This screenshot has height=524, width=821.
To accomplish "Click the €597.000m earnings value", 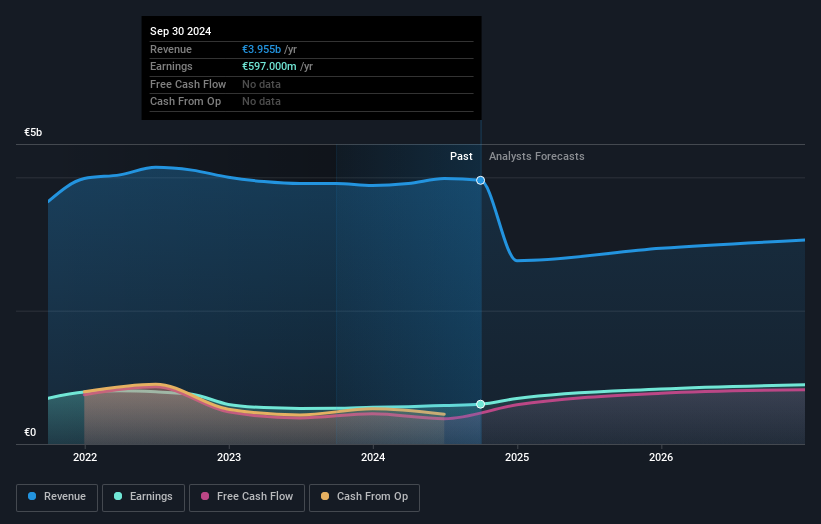I will (x=269, y=66).
